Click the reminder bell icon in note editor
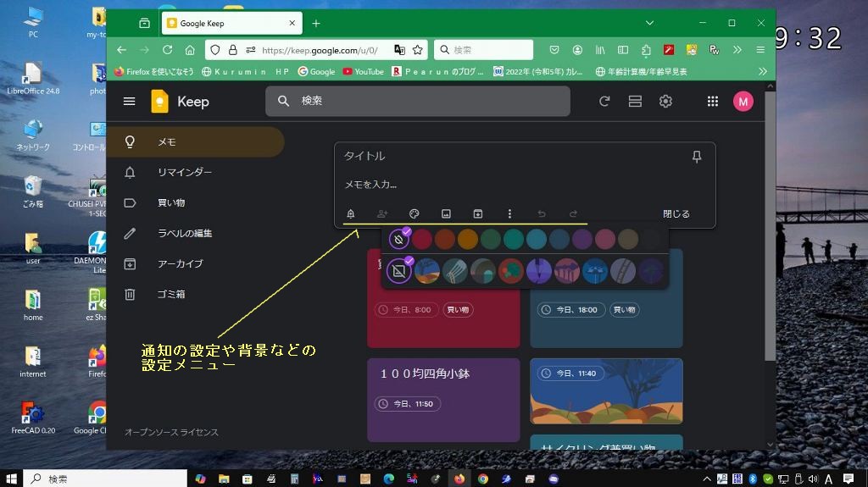 pos(351,214)
